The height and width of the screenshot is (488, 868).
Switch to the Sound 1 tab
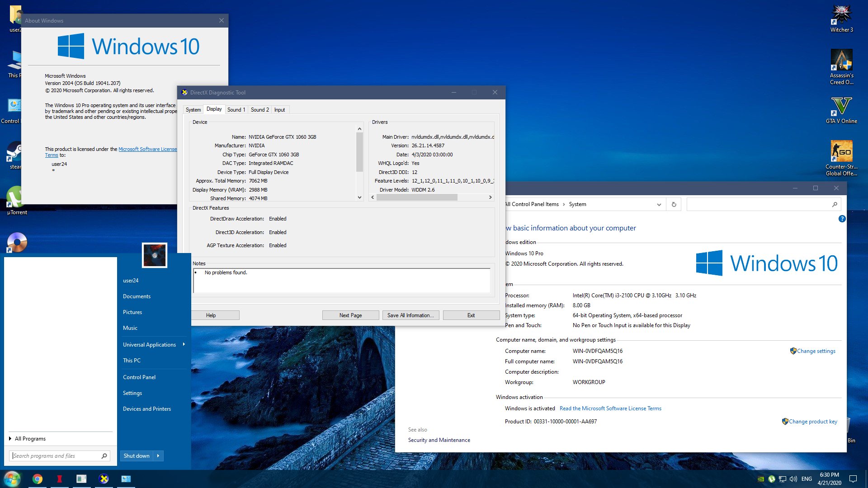236,110
